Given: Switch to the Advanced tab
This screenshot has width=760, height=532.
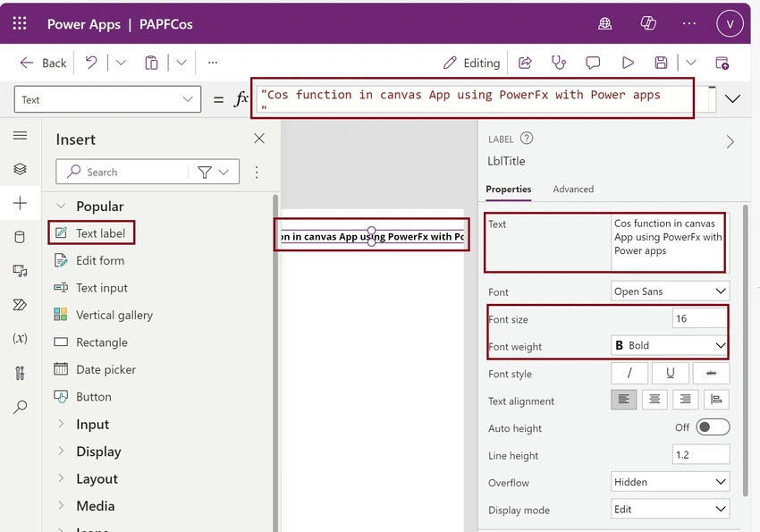Looking at the screenshot, I should pos(573,189).
